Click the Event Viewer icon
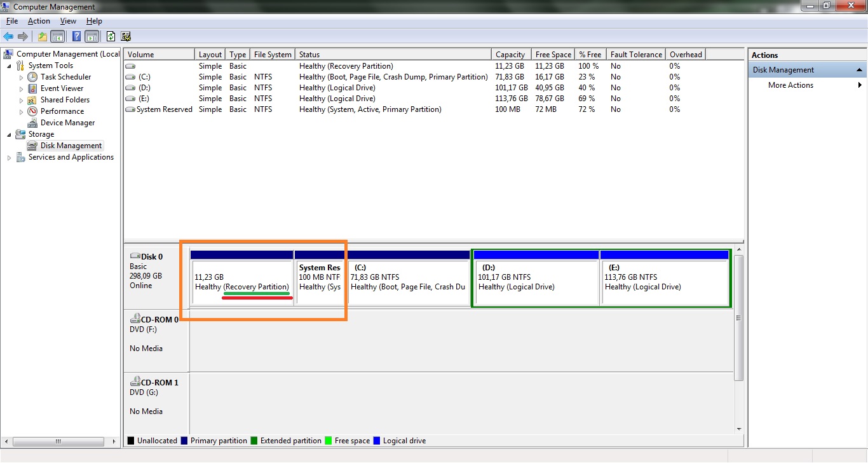 32,88
